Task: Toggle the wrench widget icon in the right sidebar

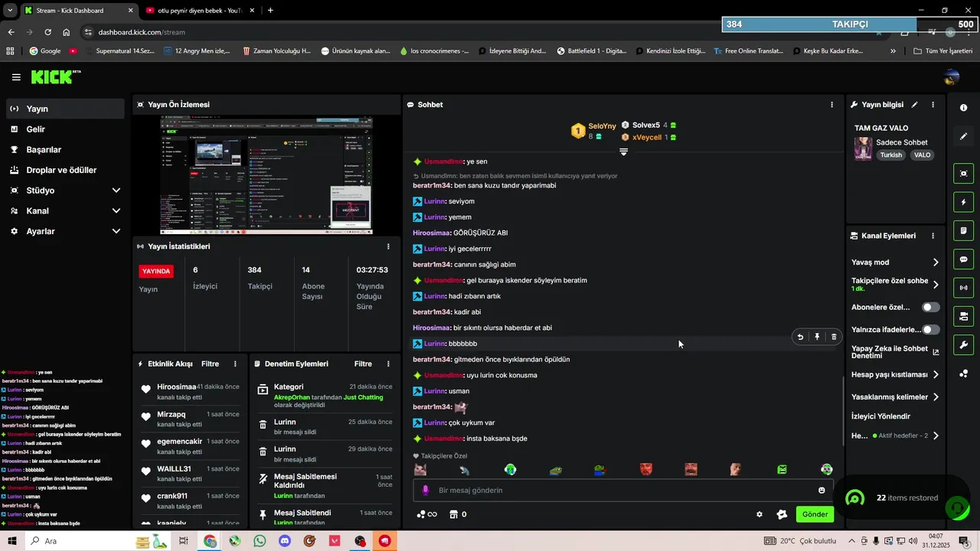Action: 964,344
